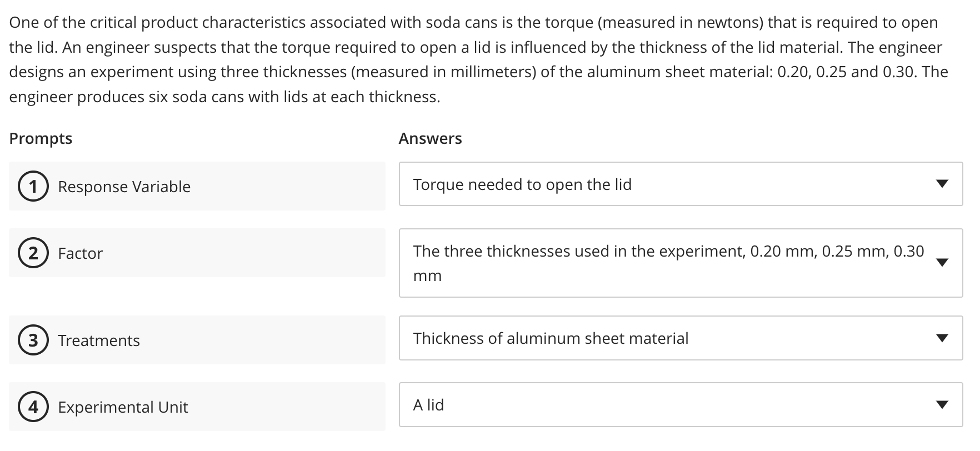
Task: Click the 'Factor' prompt label
Action: [79, 253]
